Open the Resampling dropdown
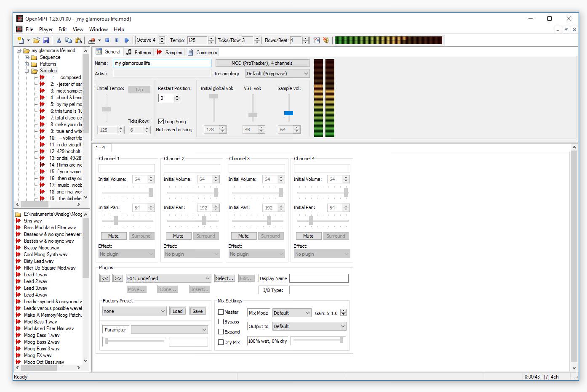The image size is (587, 392). coord(277,74)
